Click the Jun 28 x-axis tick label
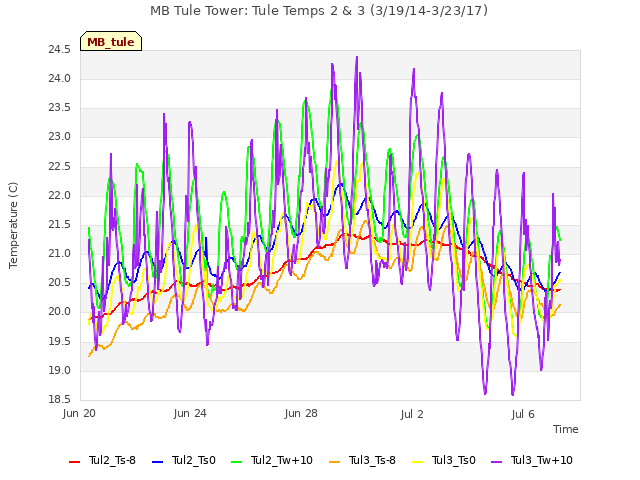The height and width of the screenshot is (480, 640). [x=301, y=413]
